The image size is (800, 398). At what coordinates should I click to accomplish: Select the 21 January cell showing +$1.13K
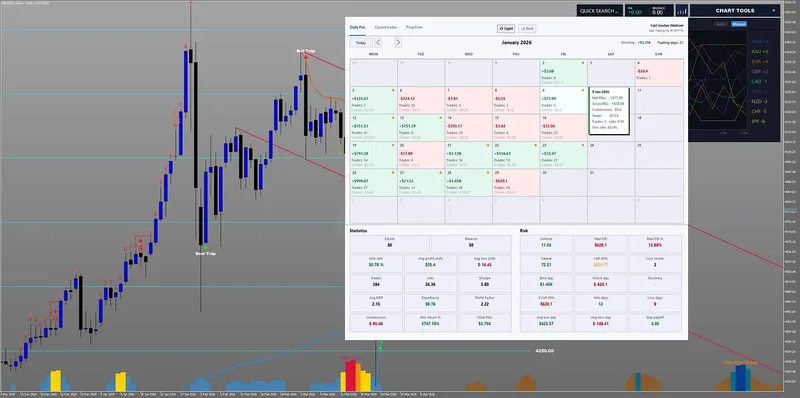468,155
